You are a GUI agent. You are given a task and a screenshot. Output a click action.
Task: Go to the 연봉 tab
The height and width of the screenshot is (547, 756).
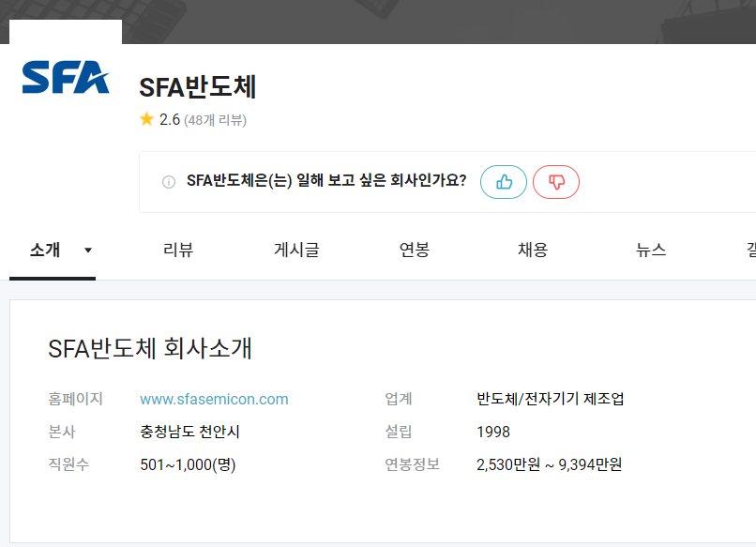pos(415,250)
